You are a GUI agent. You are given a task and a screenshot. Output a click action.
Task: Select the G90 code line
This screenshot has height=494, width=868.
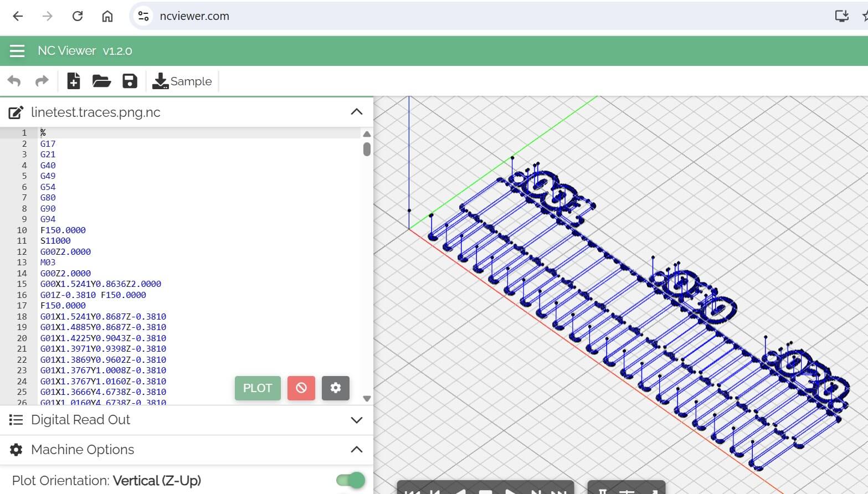(48, 209)
